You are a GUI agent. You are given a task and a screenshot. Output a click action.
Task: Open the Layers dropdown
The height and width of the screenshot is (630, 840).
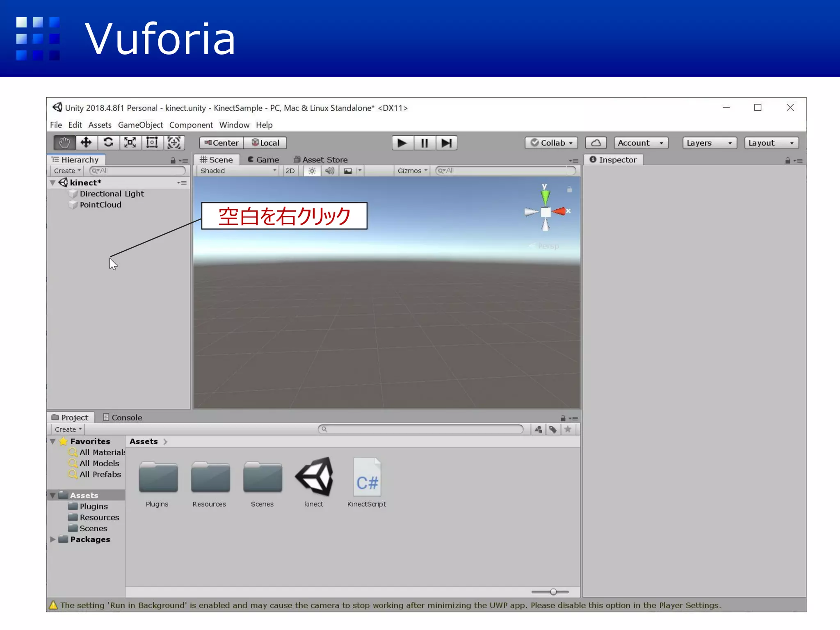pos(710,143)
